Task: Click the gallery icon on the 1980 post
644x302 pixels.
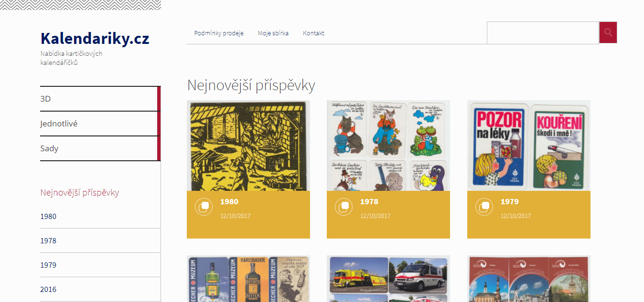Action: (x=204, y=207)
